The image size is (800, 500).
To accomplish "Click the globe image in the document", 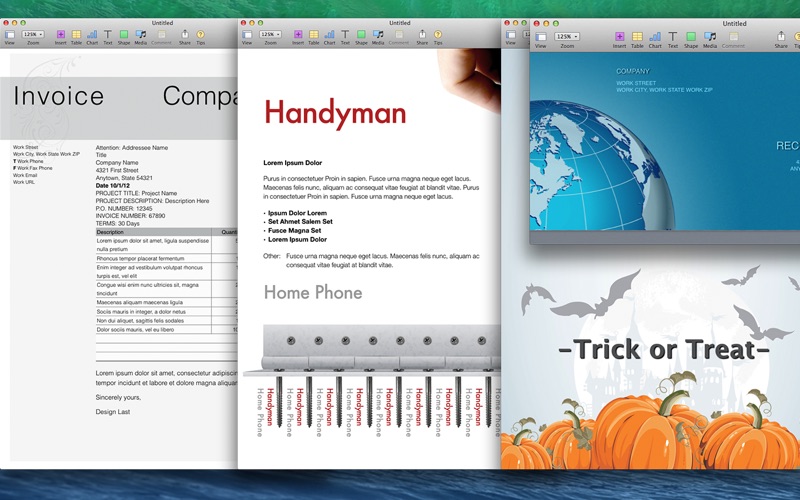I will 602,165.
